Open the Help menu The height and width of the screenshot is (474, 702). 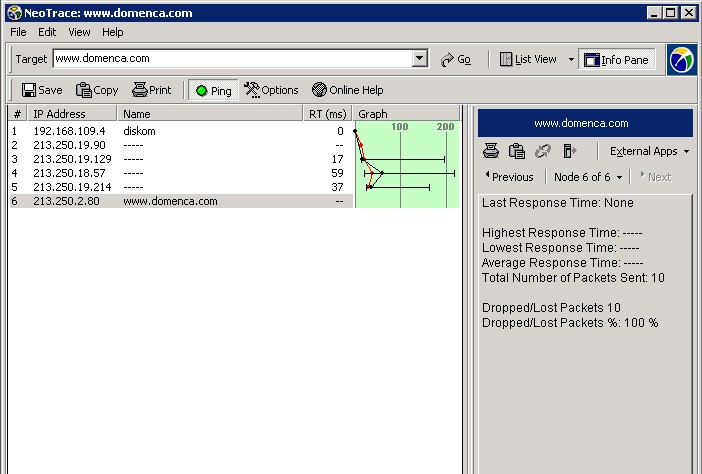coord(112,32)
